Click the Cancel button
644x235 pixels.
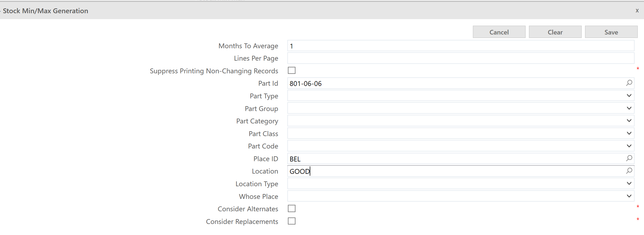499,32
